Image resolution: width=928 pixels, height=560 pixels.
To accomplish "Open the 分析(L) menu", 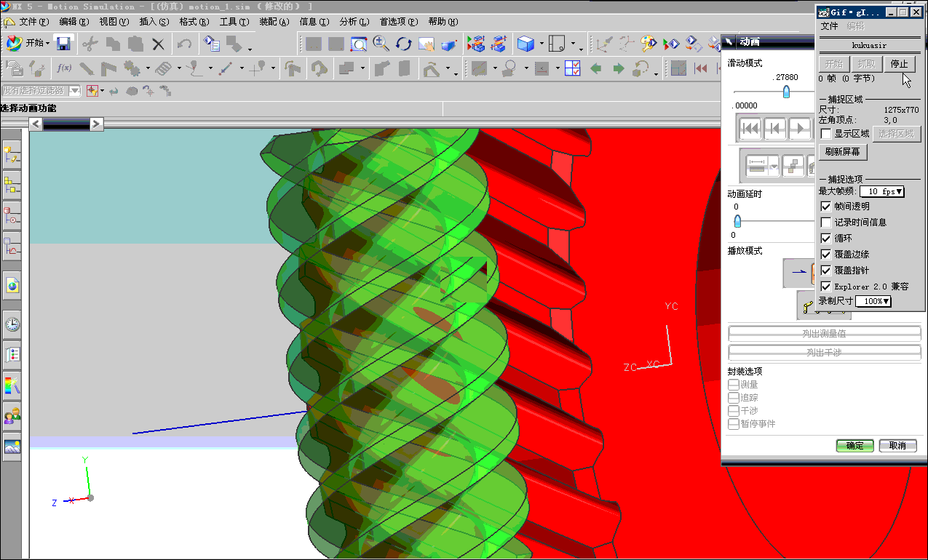I will 354,22.
